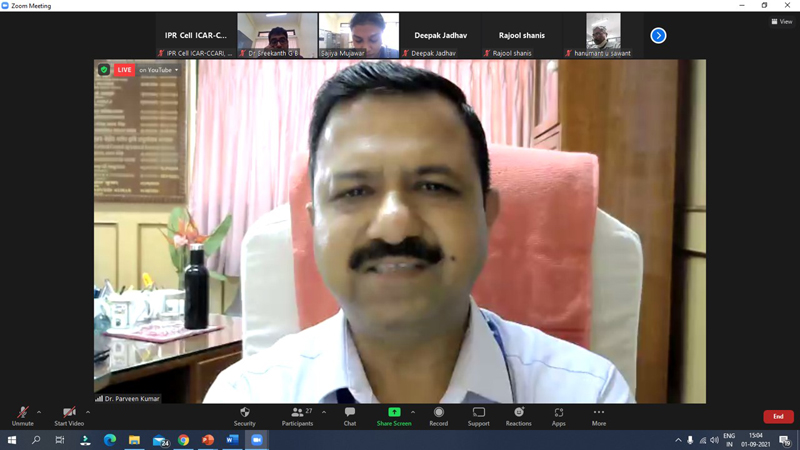Open File Explorer from taskbar
This screenshot has height=450, width=800.
tap(134, 440)
